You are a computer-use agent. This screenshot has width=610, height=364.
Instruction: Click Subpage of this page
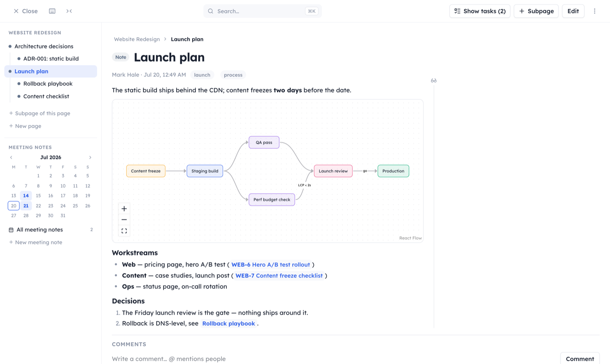point(40,113)
